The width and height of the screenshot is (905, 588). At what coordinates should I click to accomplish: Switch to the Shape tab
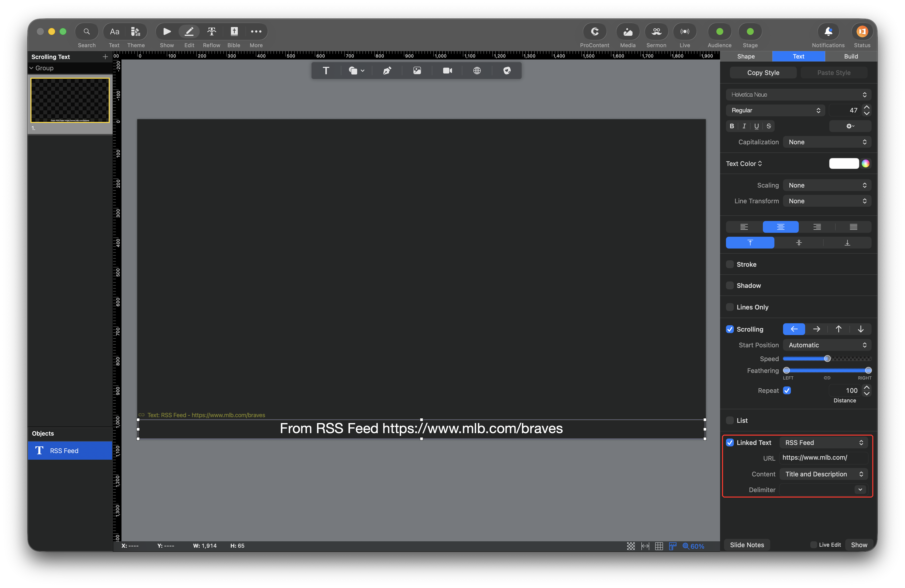tap(746, 56)
